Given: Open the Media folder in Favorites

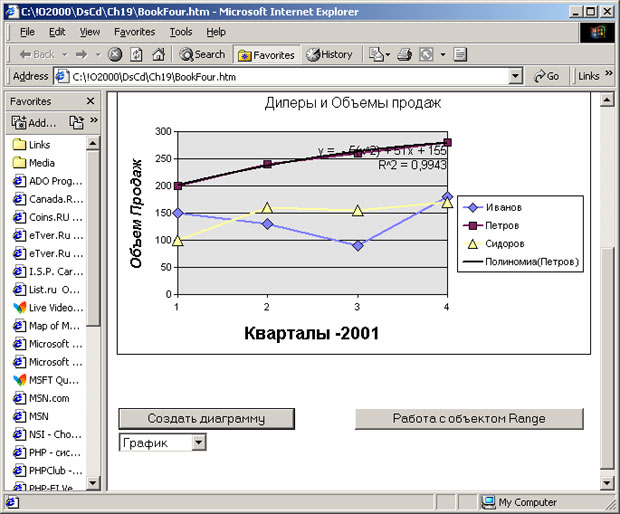Looking at the screenshot, I should coord(41,163).
